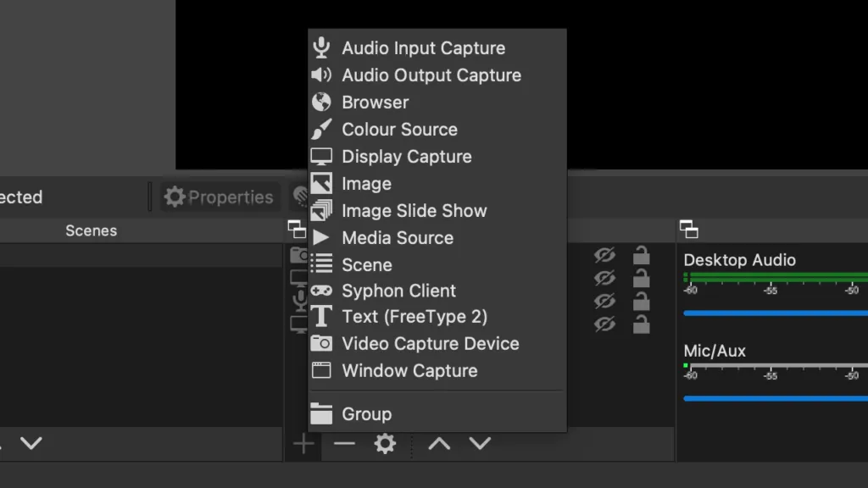The image size is (868, 488).
Task: Toggle visibility eye of fourth source
Action: 604,324
